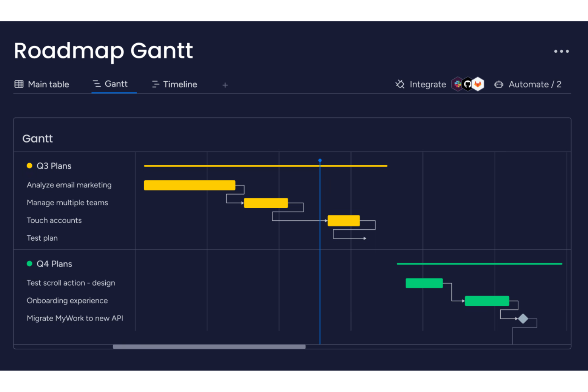Image resolution: width=588 pixels, height=392 pixels.
Task: Open the three-dot options menu
Action: (x=561, y=51)
